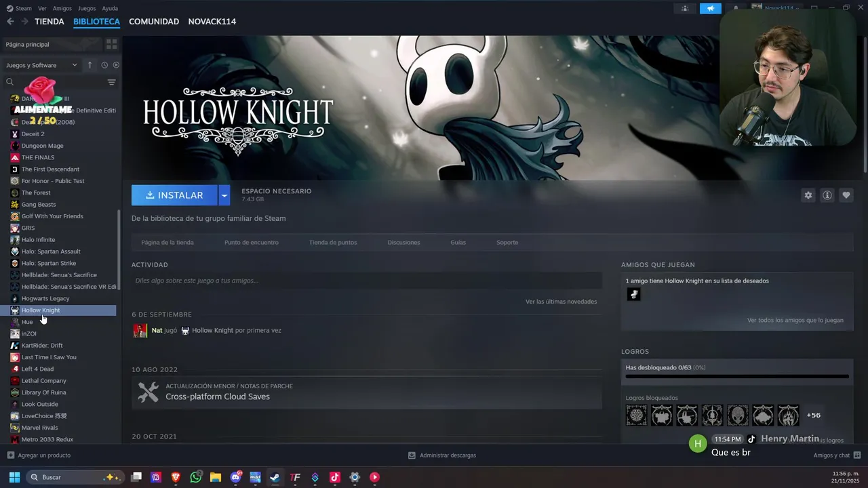868x488 pixels.
Task: Focus the activity comment input field
Action: (x=367, y=281)
